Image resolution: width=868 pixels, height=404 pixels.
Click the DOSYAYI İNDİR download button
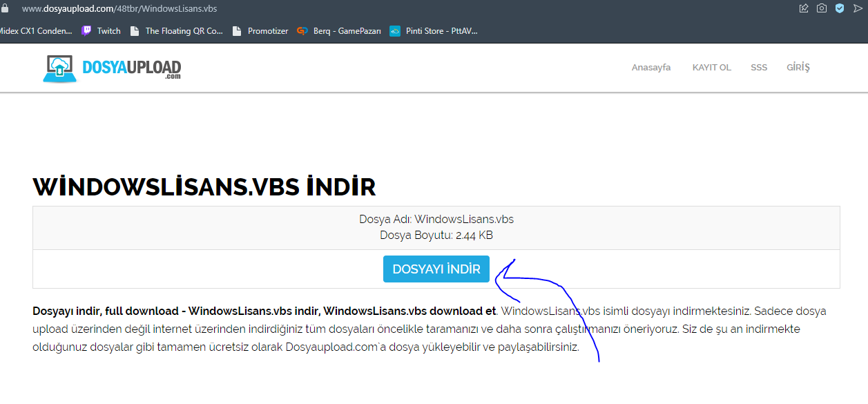pos(436,269)
